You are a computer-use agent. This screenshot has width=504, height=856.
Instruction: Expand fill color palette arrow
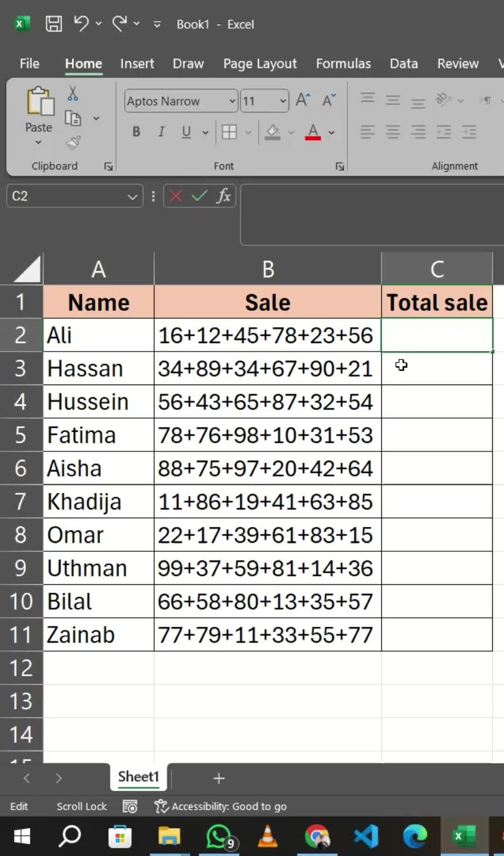coord(291,133)
